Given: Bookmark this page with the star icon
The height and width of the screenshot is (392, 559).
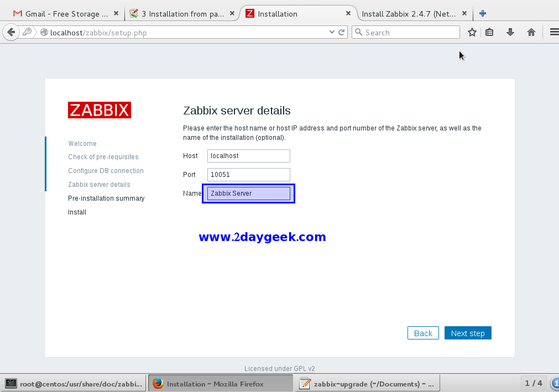Looking at the screenshot, I should 472,33.
